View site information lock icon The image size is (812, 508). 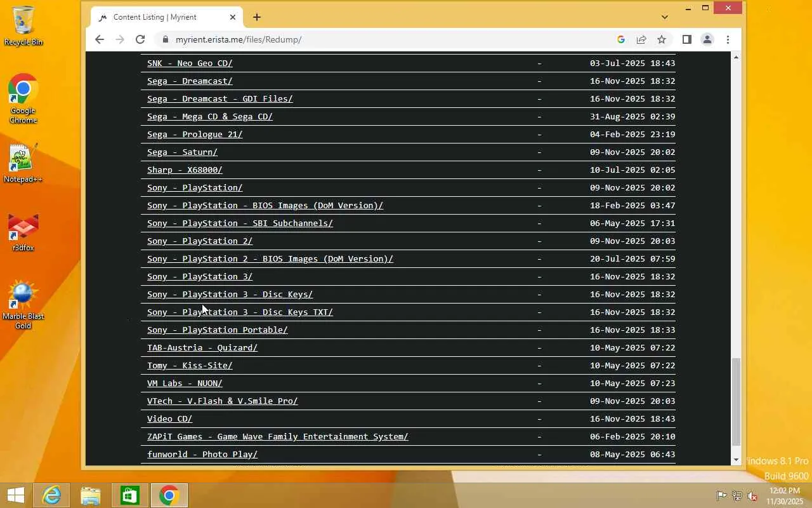[166, 39]
